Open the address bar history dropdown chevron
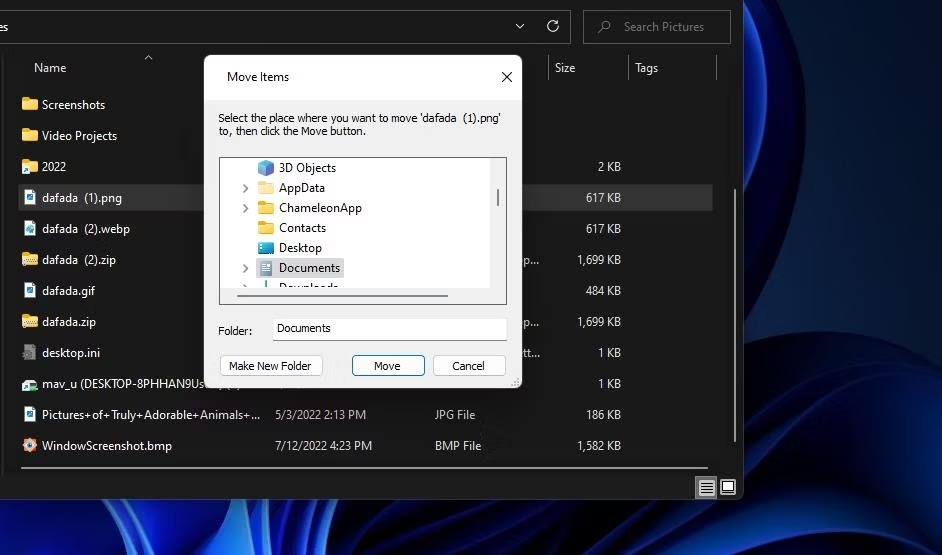 (x=520, y=26)
